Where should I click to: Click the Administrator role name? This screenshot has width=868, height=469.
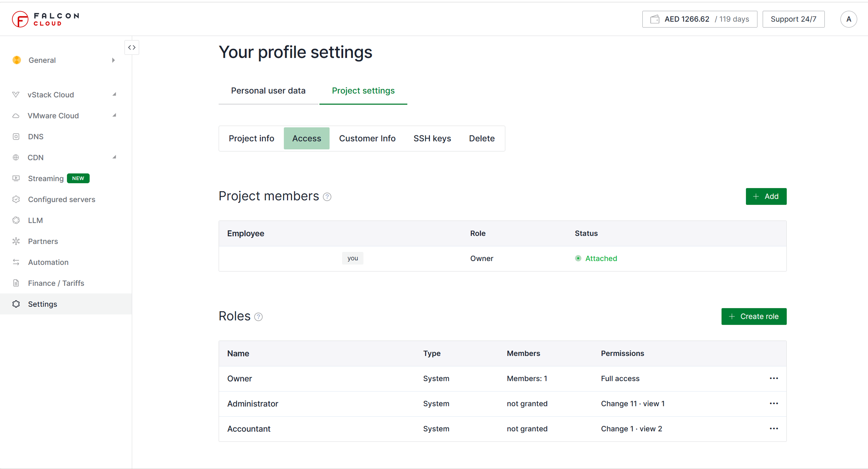253,404
